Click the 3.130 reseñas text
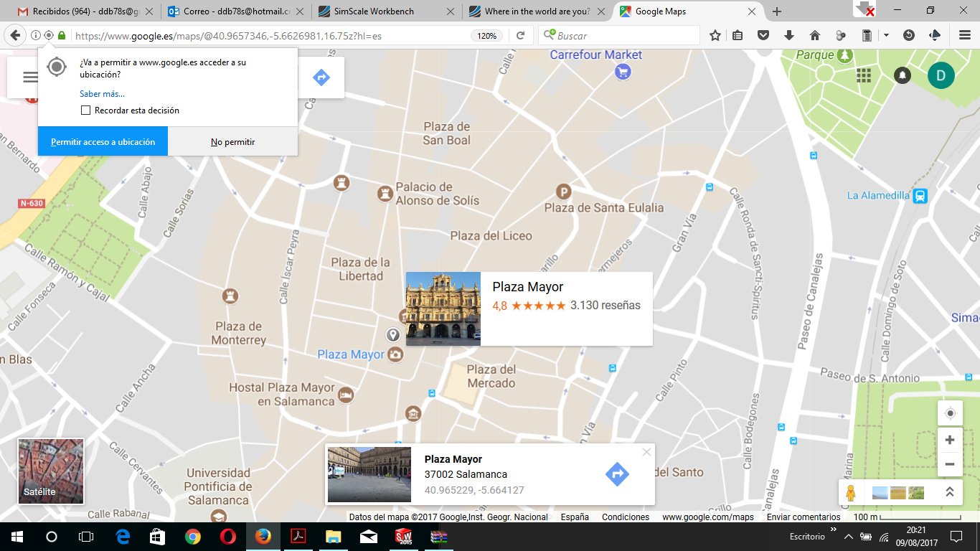980x551 pixels. (x=606, y=306)
